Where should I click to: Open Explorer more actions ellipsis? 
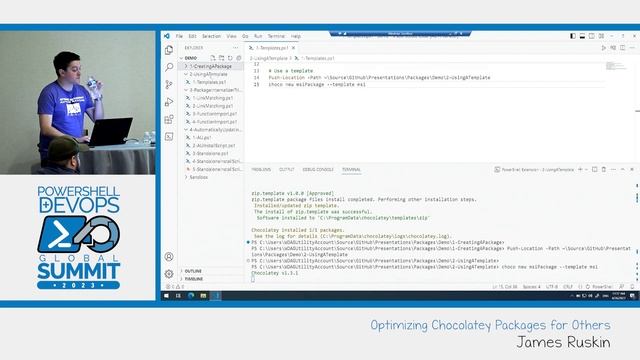click(x=236, y=48)
